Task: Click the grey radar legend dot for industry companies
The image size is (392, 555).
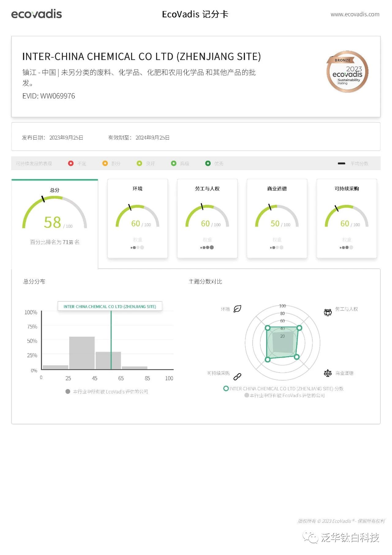Action: (x=247, y=395)
